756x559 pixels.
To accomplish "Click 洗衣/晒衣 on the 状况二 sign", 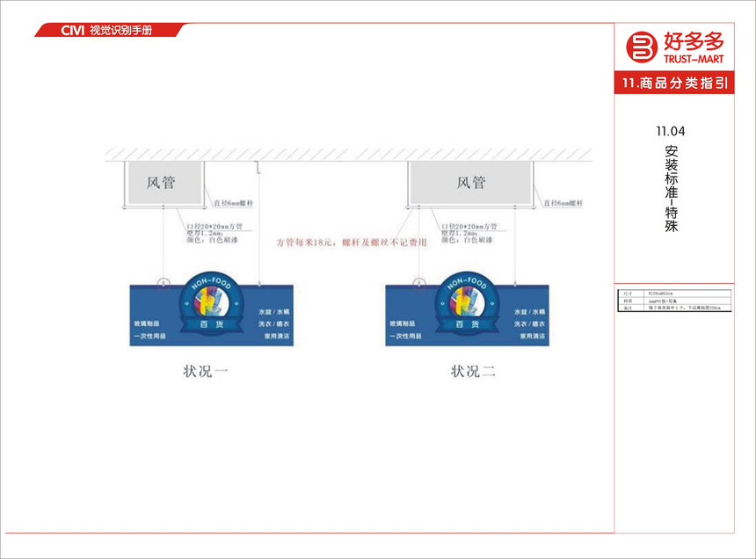I will 529,323.
